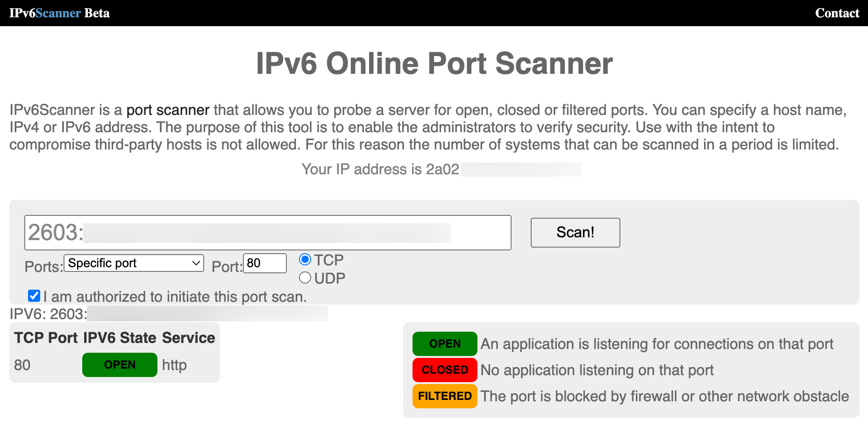Click the Service column header
Screen dimensions: 868x427
(188, 338)
